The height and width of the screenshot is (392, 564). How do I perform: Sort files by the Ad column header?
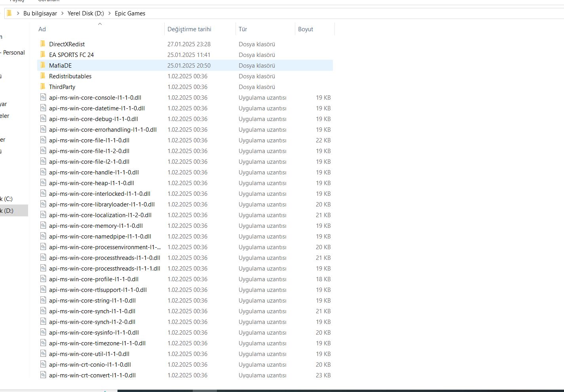pyautogui.click(x=42, y=29)
